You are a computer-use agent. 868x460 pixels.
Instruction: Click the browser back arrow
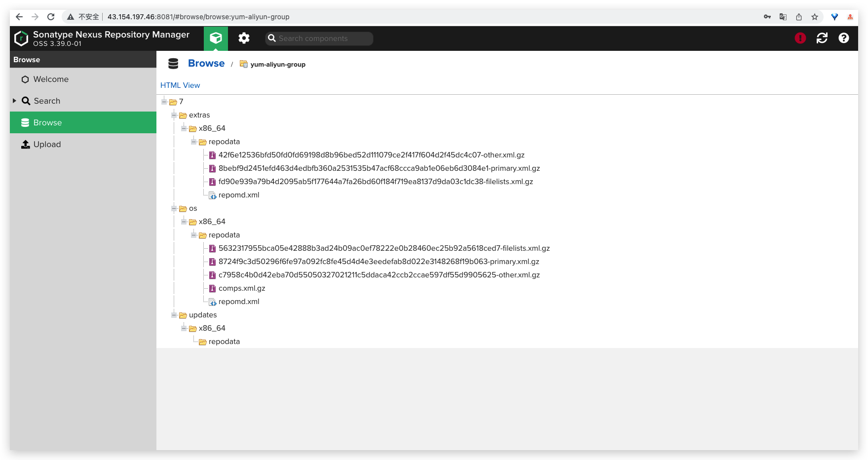pos(19,17)
